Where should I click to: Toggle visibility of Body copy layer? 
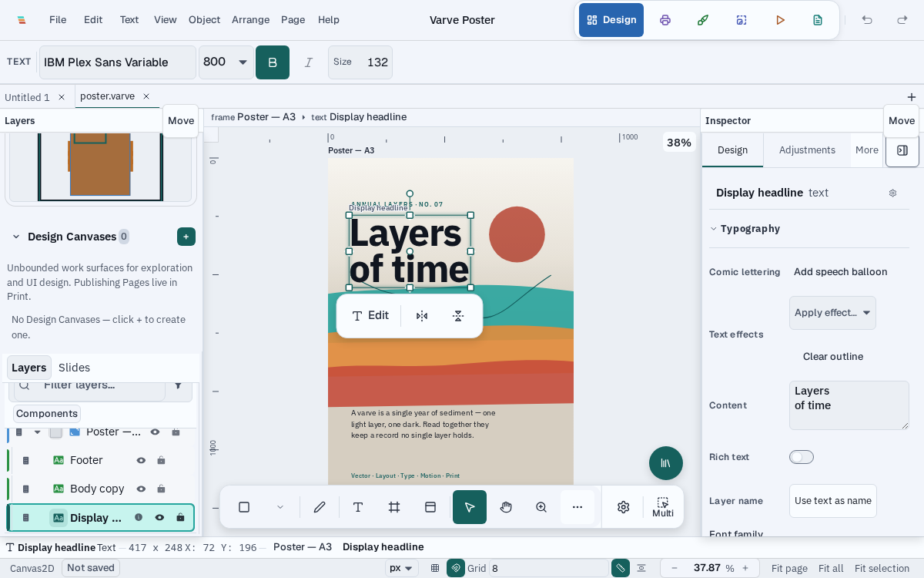point(141,489)
